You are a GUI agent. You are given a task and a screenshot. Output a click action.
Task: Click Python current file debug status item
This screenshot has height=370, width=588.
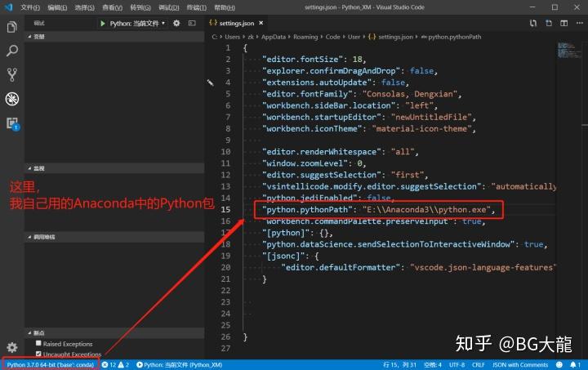pos(179,364)
